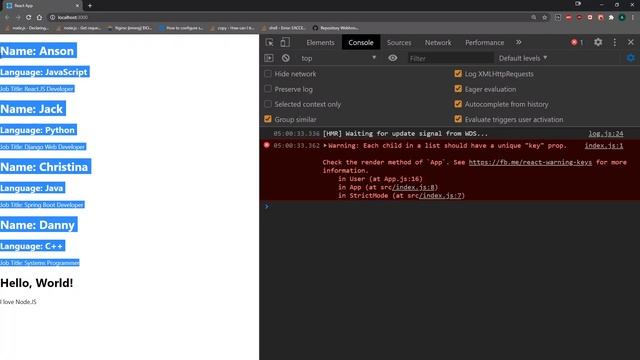640x360 pixels.
Task: Switch to the Sources tab
Action: 399,42
